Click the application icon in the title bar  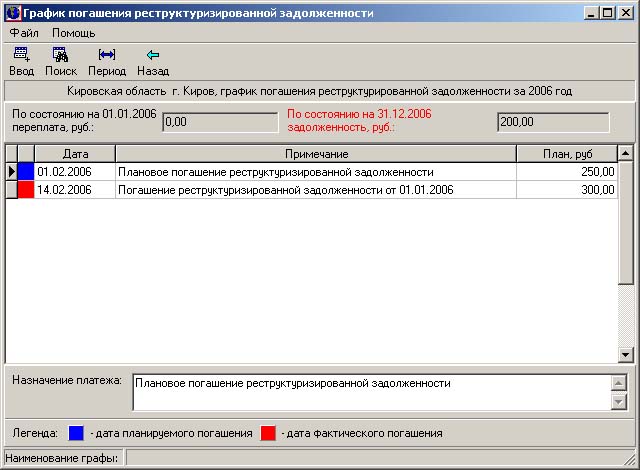click(x=13, y=14)
